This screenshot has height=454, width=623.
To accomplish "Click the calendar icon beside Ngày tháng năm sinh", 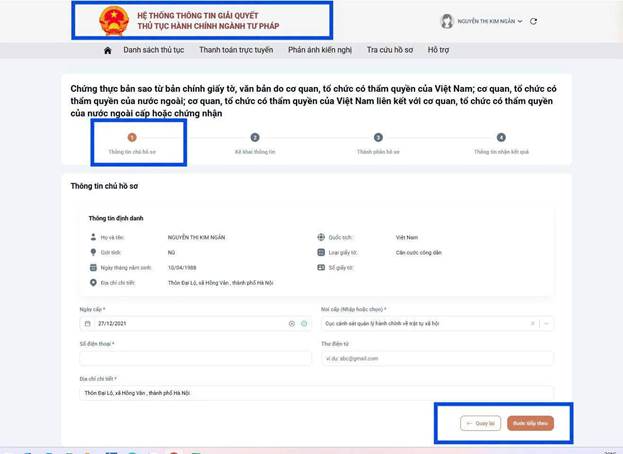I will pyautogui.click(x=93, y=267).
